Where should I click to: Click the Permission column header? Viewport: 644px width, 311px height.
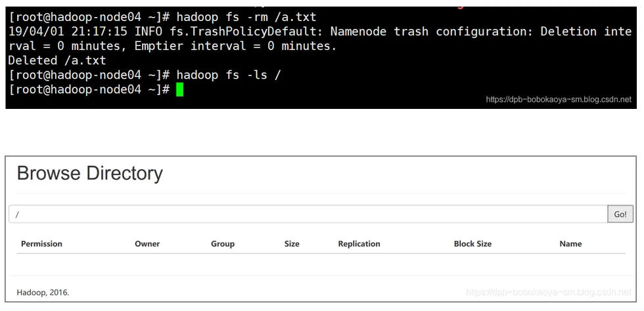click(x=41, y=243)
